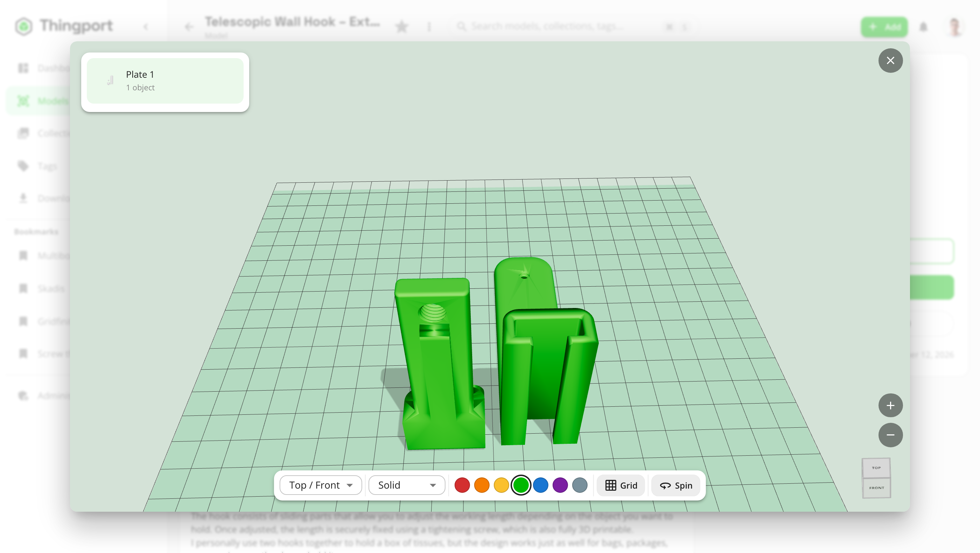This screenshot has width=980, height=553.
Task: Click the Thingport logo
Action: click(64, 26)
